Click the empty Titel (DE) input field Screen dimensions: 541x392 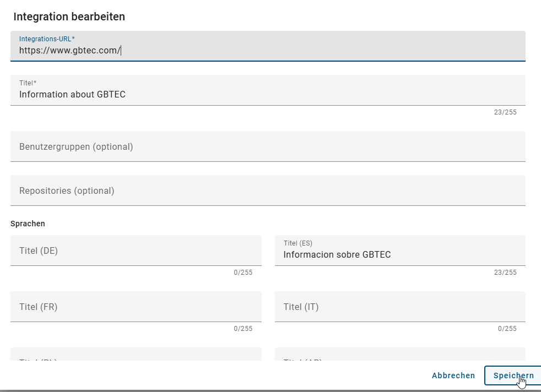tap(136, 251)
